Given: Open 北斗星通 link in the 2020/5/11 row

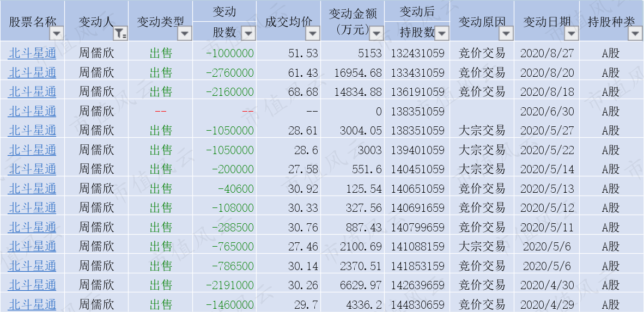Looking at the screenshot, I should [32, 227].
